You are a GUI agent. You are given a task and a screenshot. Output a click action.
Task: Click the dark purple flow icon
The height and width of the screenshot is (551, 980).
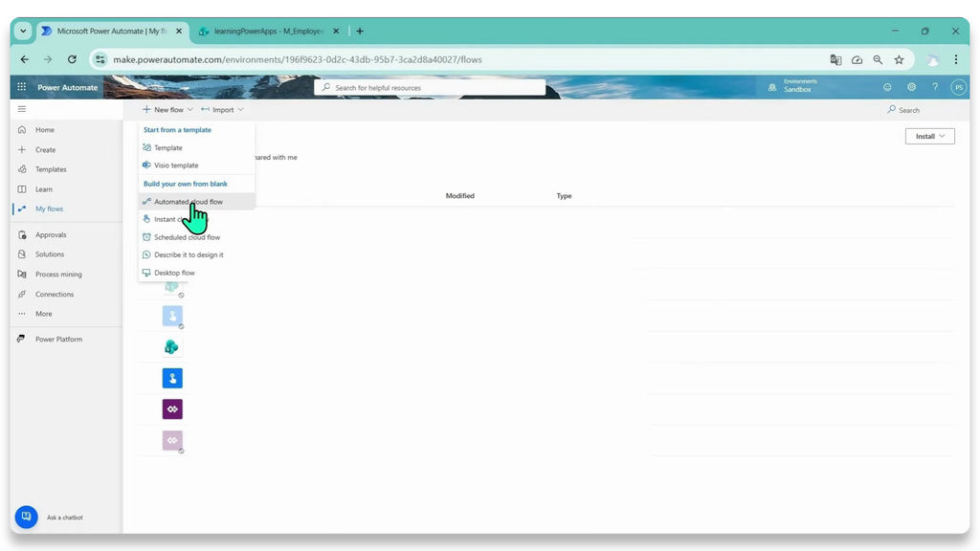pyautogui.click(x=172, y=409)
